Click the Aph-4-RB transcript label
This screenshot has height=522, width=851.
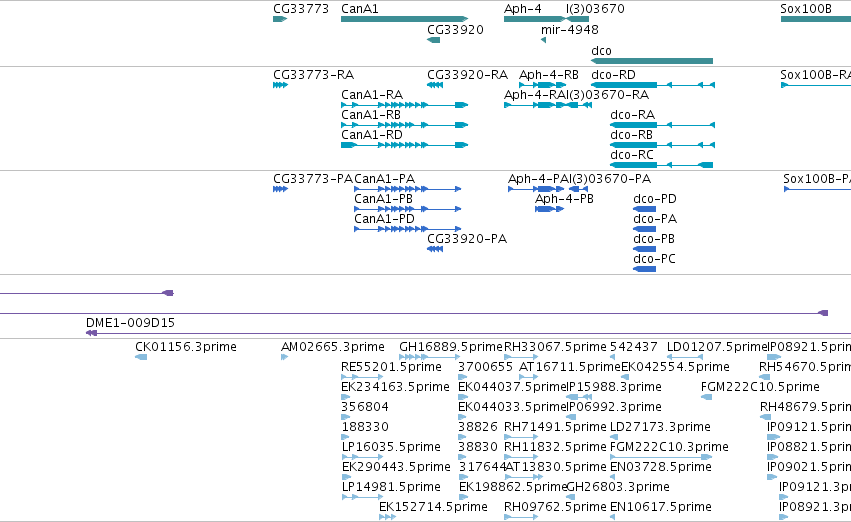point(549,74)
